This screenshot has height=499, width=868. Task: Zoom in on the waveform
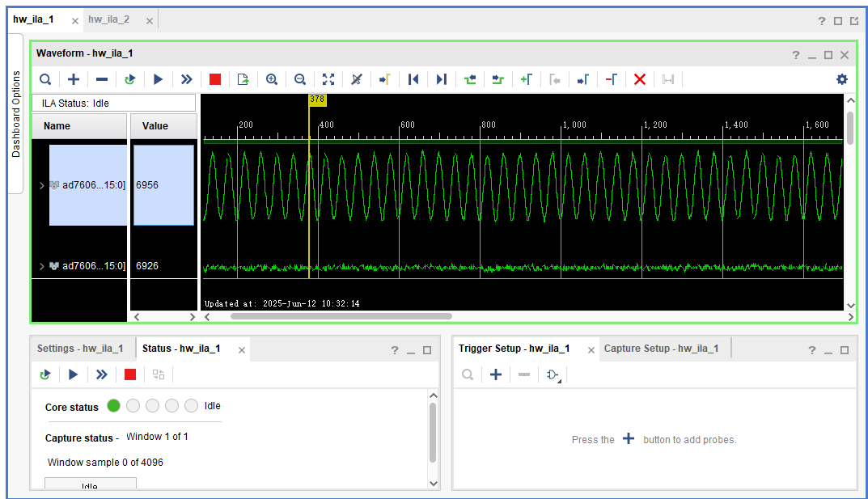[x=272, y=80]
